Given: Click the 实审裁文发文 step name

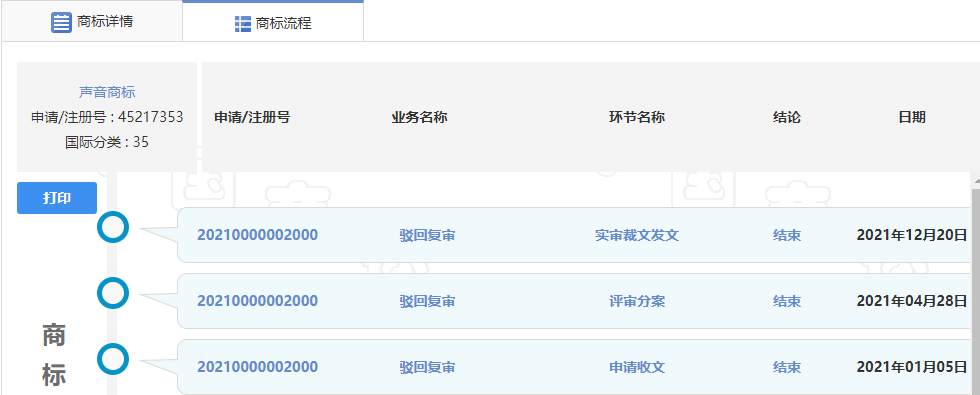Looking at the screenshot, I should (637, 236).
